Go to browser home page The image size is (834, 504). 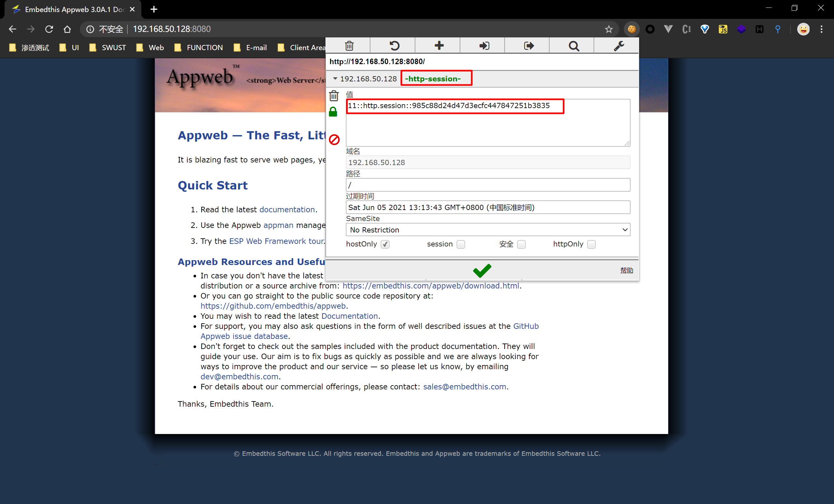point(67,29)
